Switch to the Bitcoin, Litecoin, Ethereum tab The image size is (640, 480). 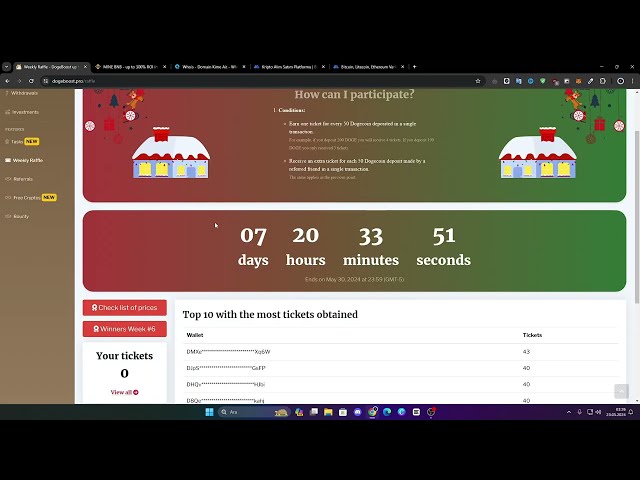(x=366, y=67)
